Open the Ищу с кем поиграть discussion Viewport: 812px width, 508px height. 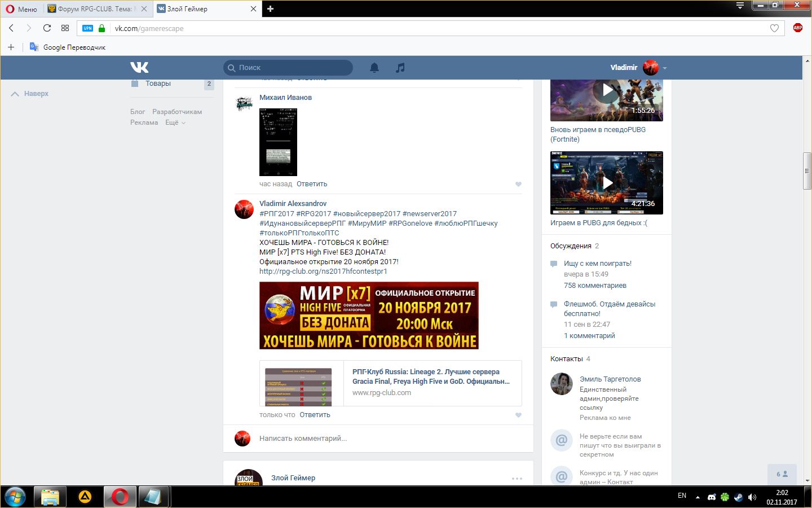point(598,264)
